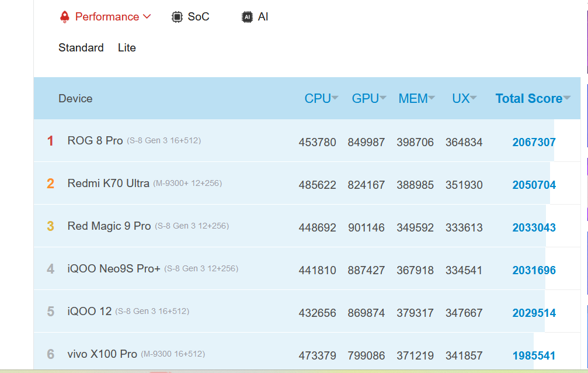Click vivo X100 Pro spec M-9300 16+512
Screen dimensions: 588x373
tap(173, 354)
